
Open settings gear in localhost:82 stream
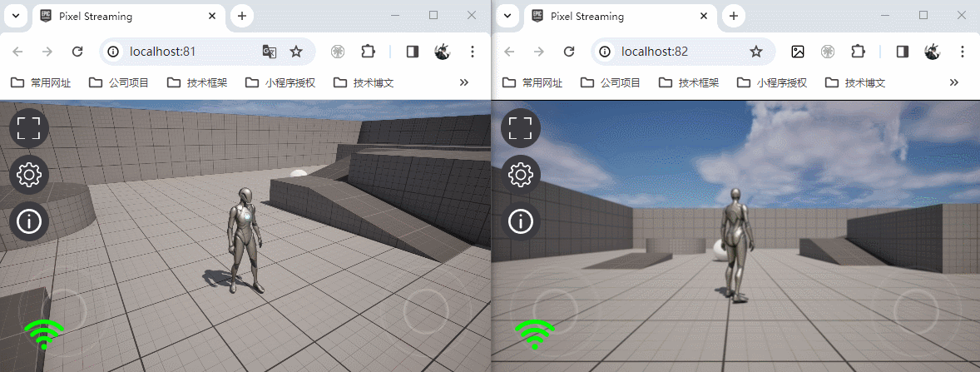click(x=521, y=175)
